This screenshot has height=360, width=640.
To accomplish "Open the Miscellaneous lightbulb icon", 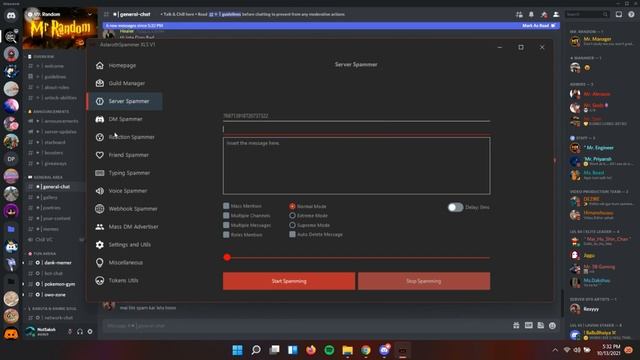I will click(x=100, y=262).
